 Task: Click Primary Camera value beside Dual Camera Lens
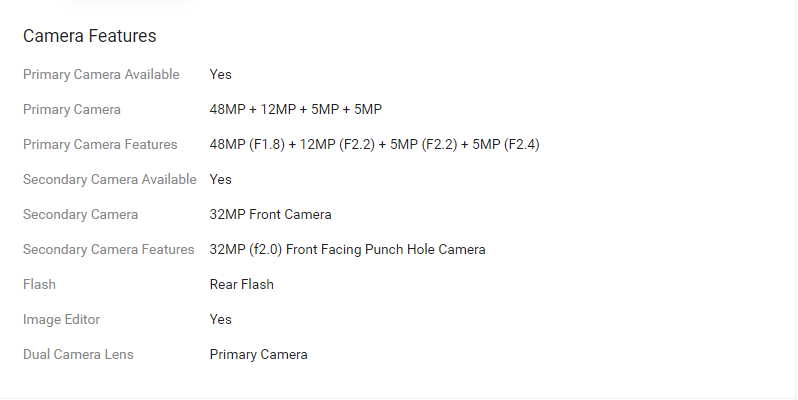coord(258,354)
